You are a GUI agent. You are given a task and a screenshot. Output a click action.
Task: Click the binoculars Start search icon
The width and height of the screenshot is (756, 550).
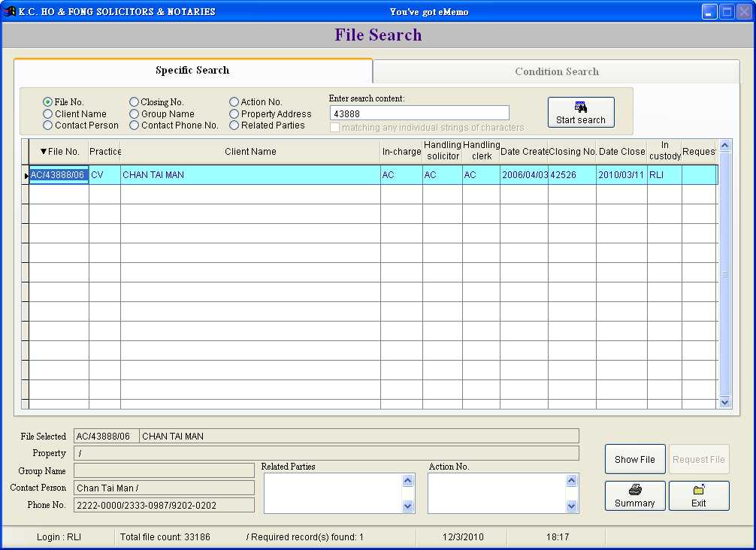(x=580, y=107)
